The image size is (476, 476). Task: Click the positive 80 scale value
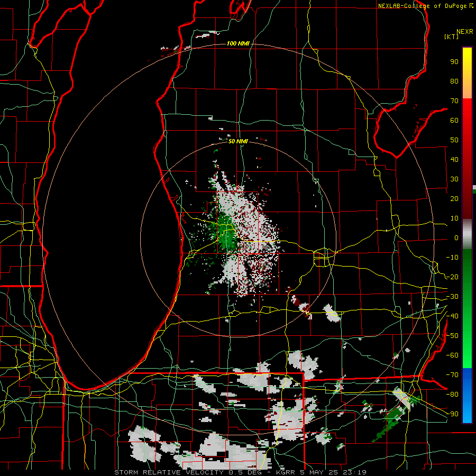pyautogui.click(x=454, y=81)
